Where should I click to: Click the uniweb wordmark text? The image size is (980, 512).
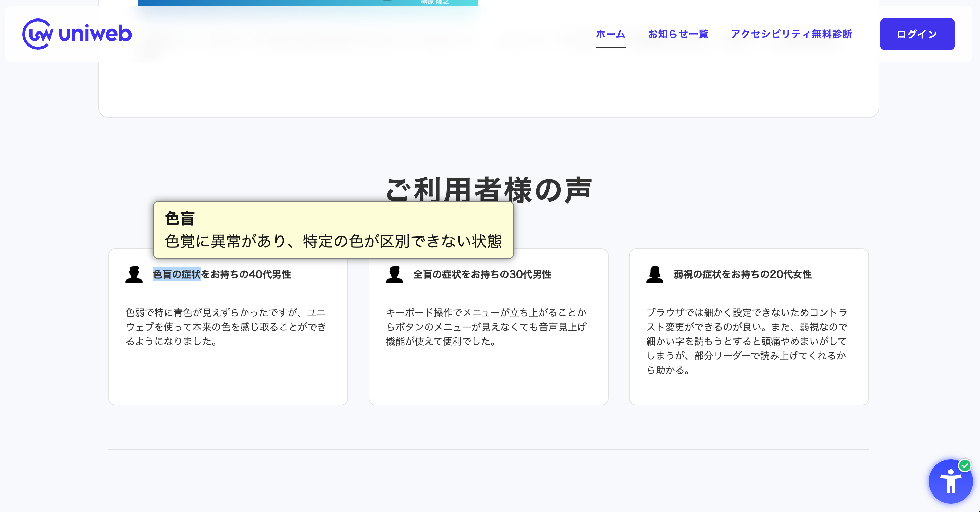[x=95, y=34]
